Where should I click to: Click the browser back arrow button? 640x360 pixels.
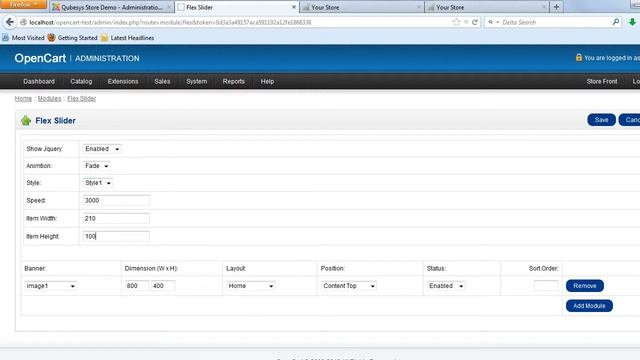tap(10, 22)
